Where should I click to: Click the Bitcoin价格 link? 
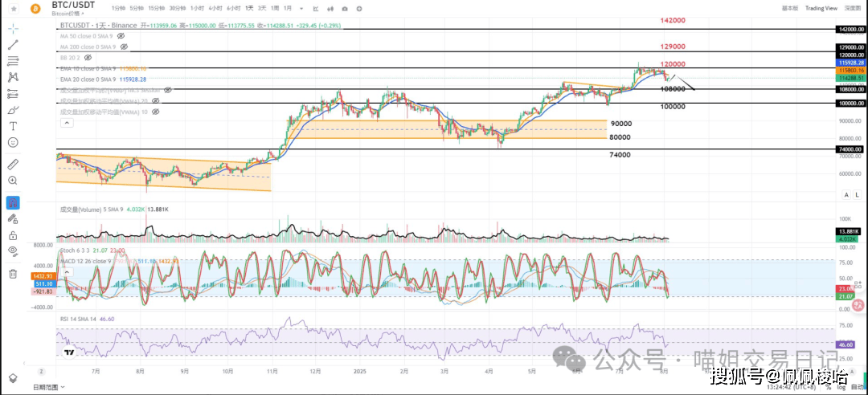(x=66, y=14)
